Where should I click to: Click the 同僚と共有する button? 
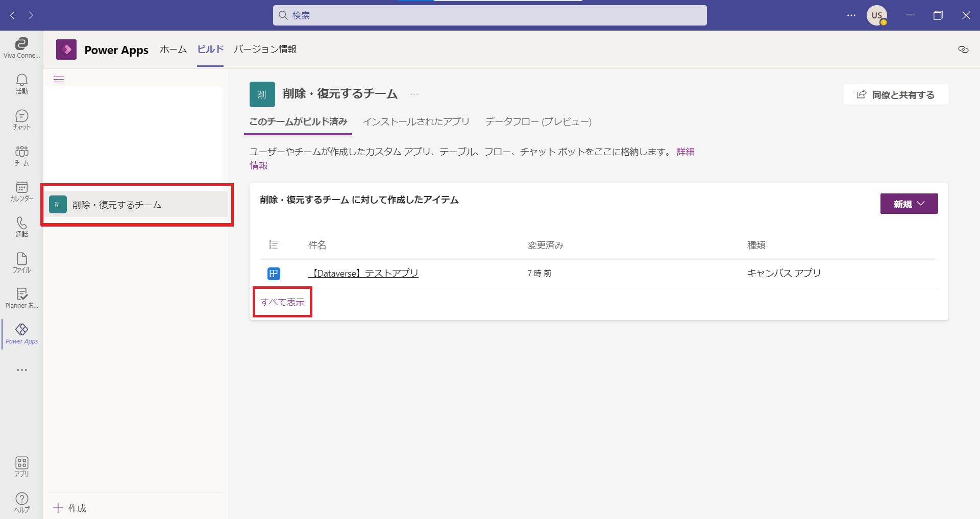pyautogui.click(x=896, y=94)
